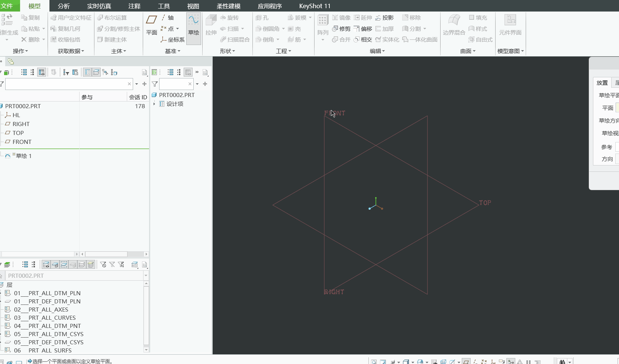The width and height of the screenshot is (619, 364).
Task: Toggle the feature list view button in tree toolbar
Action: pyautogui.click(x=87, y=72)
